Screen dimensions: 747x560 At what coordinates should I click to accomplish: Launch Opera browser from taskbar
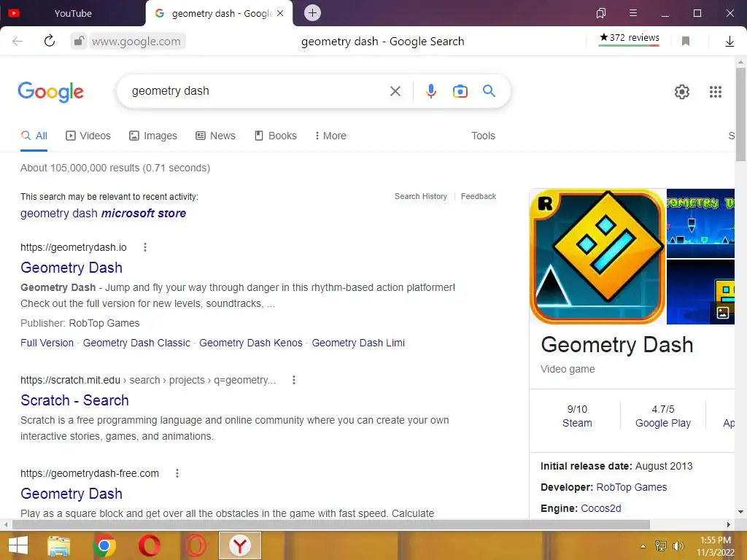(x=149, y=545)
